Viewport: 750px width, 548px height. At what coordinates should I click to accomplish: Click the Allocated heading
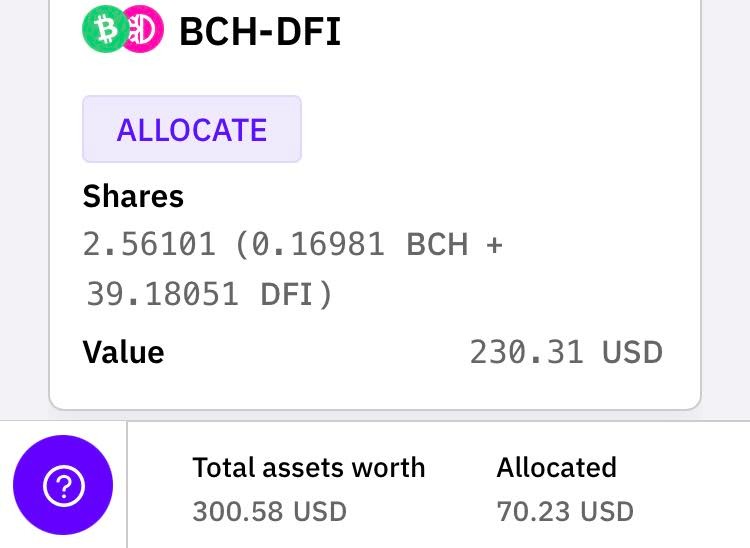(x=556, y=467)
